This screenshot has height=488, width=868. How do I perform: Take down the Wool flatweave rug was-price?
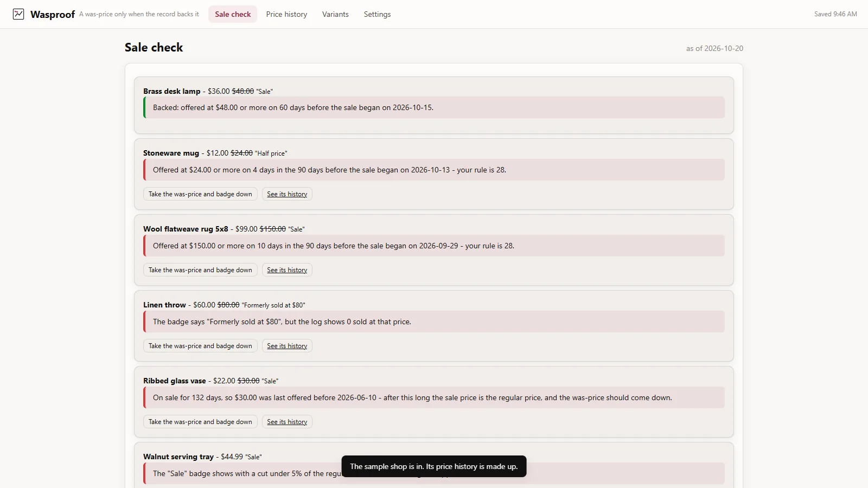tap(200, 270)
